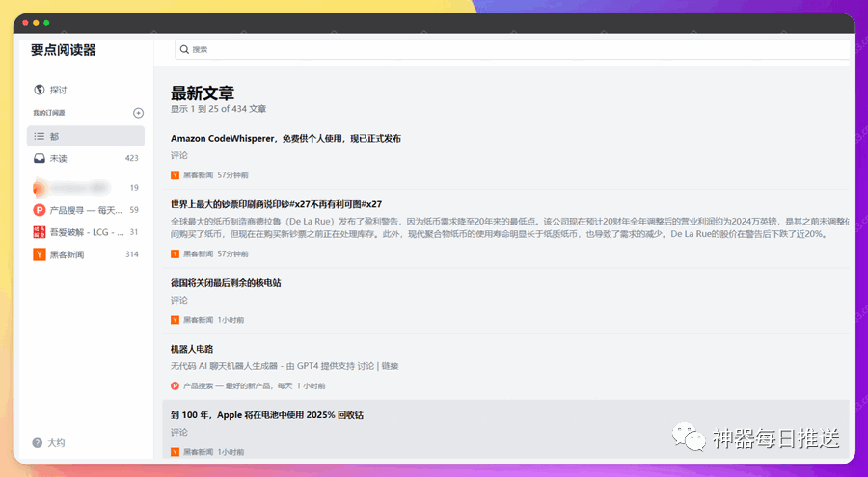This screenshot has width=868, height=477.
Task: Click the blurred feed's orange icon
Action: 39,188
